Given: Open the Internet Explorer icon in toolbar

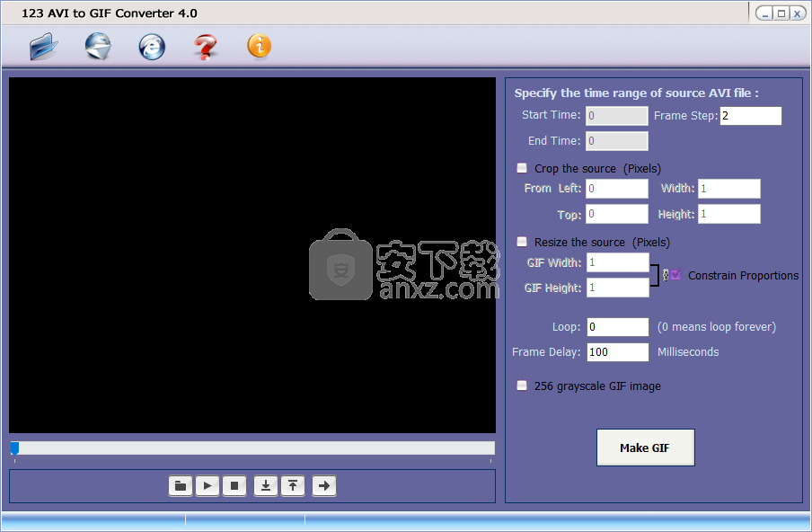Looking at the screenshot, I should [x=153, y=47].
